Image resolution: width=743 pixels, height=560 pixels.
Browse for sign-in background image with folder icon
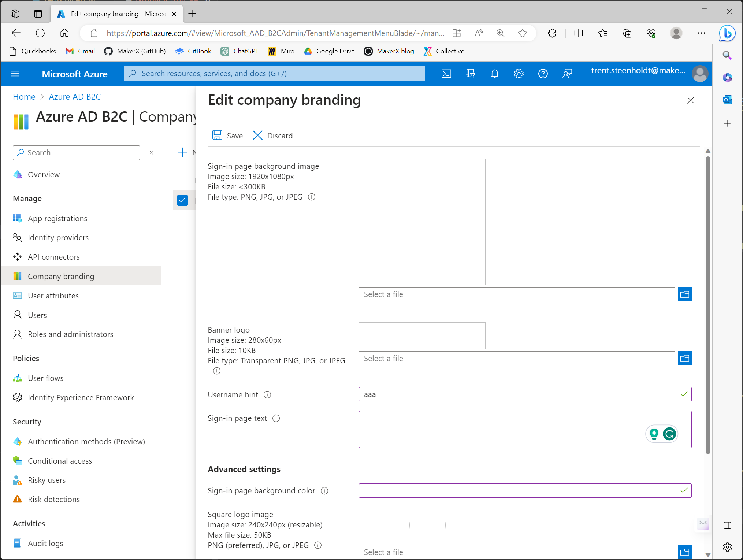[684, 294]
